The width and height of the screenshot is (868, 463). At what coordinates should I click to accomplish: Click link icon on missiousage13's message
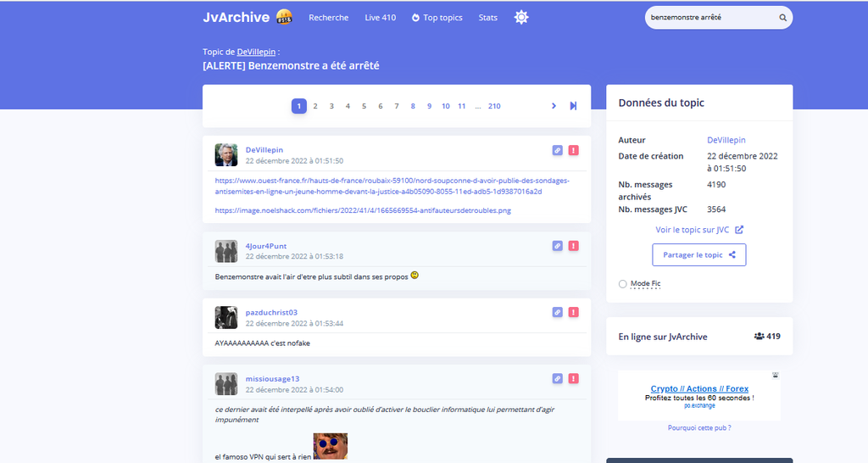pyautogui.click(x=557, y=378)
